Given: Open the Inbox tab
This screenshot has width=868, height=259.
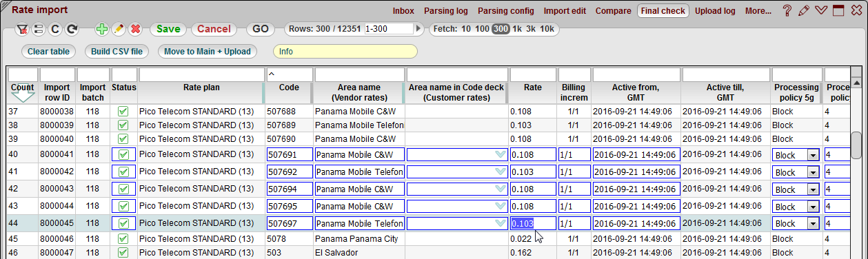Looking at the screenshot, I should [403, 11].
